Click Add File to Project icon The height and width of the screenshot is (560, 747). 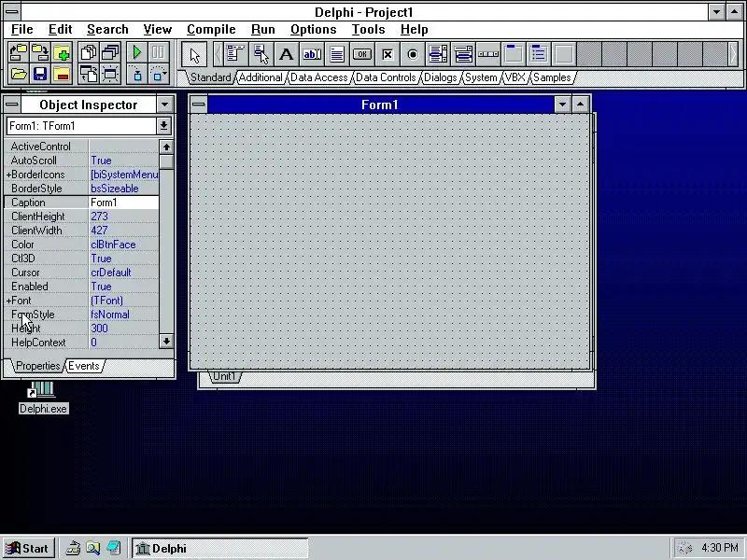click(62, 52)
